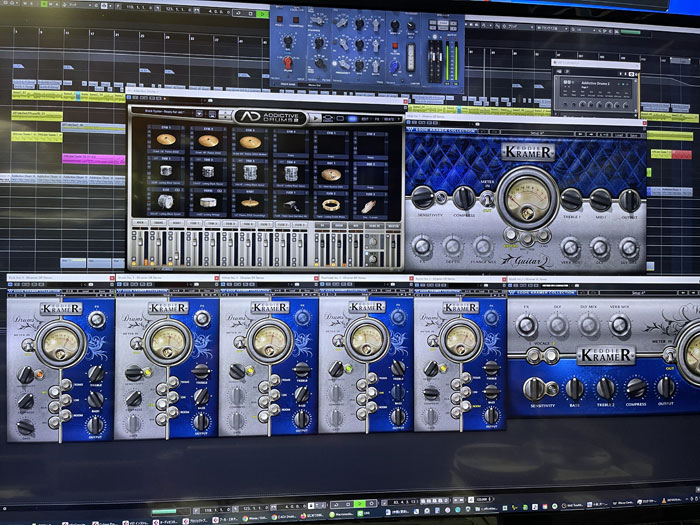Open the Setup A preset field on Kramer Guitar
Viewport: 700px width, 525px height.
[536, 133]
